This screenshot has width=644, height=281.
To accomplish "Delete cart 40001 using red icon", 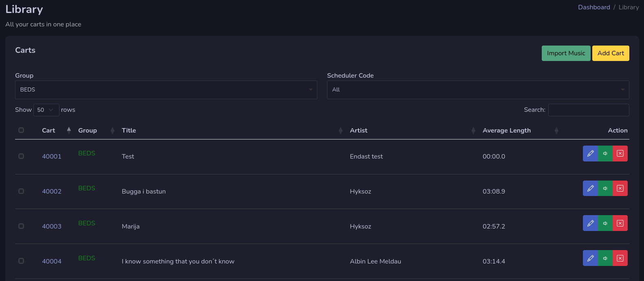I will (620, 154).
